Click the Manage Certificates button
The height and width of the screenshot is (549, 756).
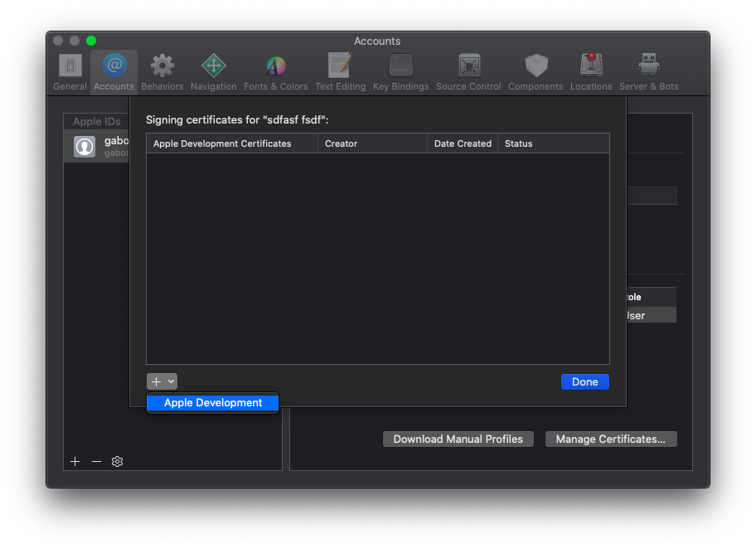611,439
